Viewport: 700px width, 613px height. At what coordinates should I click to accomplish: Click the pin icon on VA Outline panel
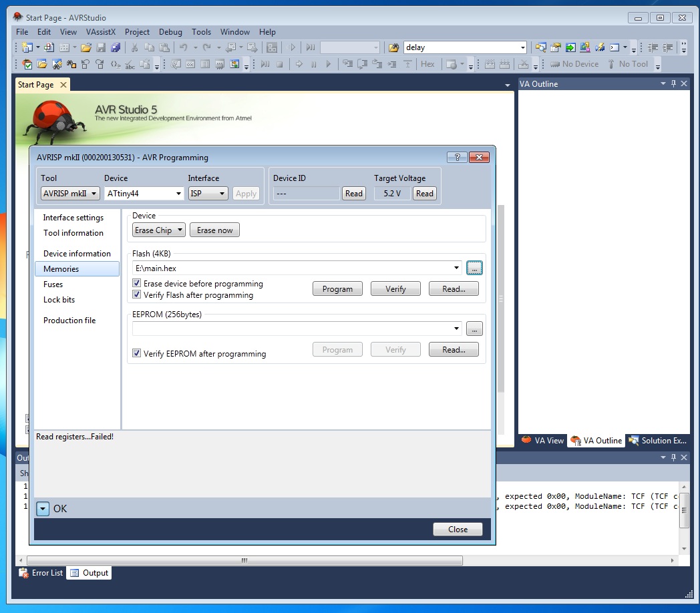point(674,83)
